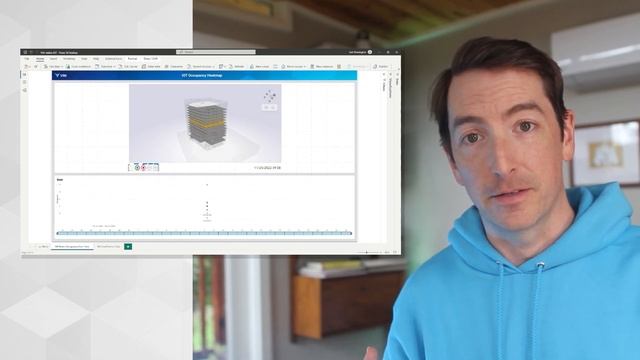The width and height of the screenshot is (640, 360).
Task: Click the Publish button
Action: pos(381,66)
